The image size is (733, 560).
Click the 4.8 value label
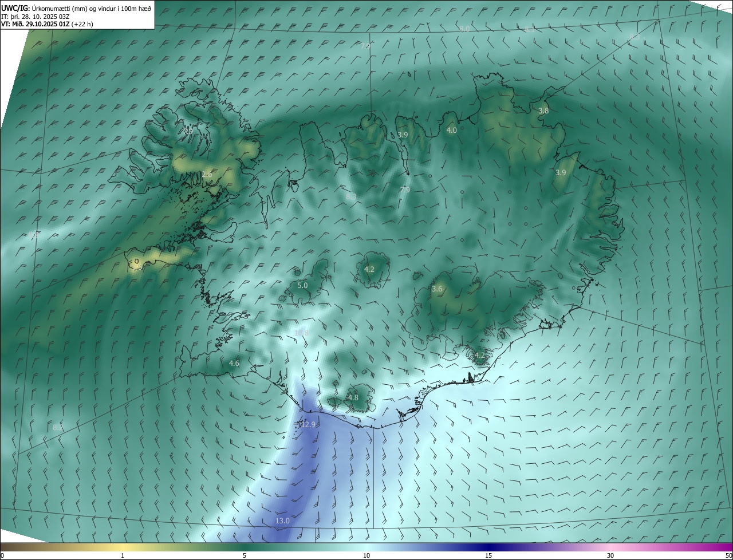click(x=353, y=397)
